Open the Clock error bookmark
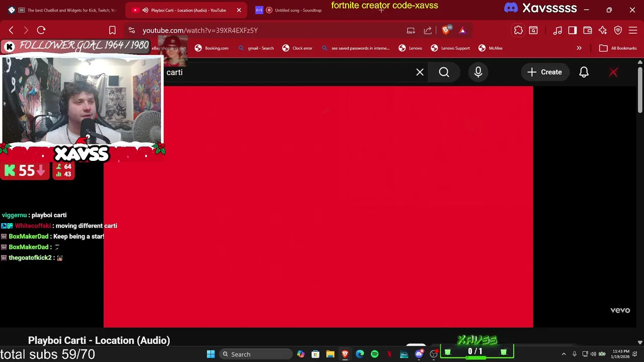Screen dimensions: 644x362 click(x=297, y=48)
